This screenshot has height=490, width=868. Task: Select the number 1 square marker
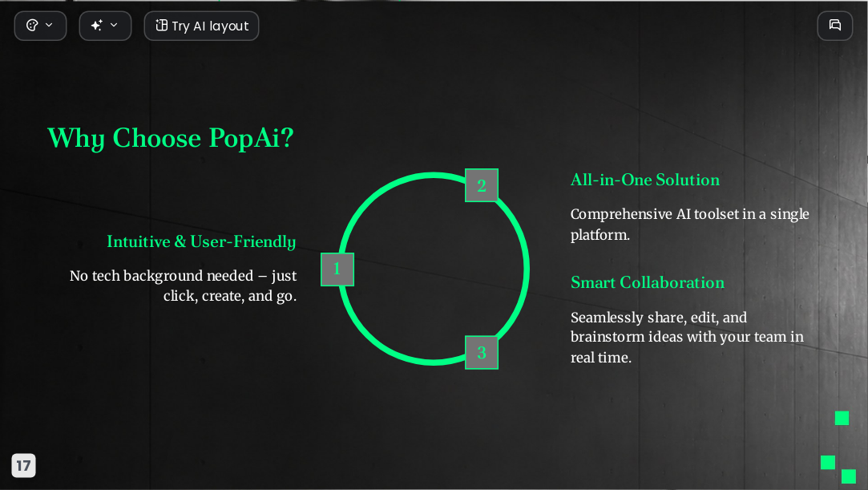(337, 269)
